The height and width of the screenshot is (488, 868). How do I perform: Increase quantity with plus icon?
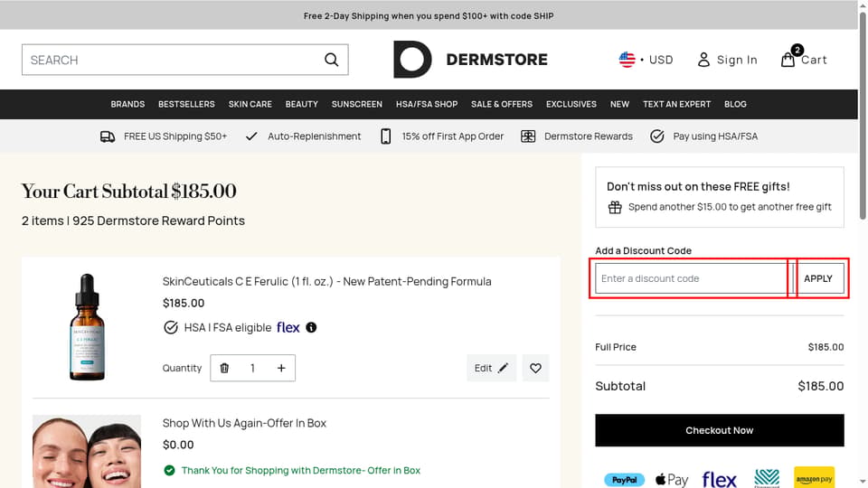[281, 368]
